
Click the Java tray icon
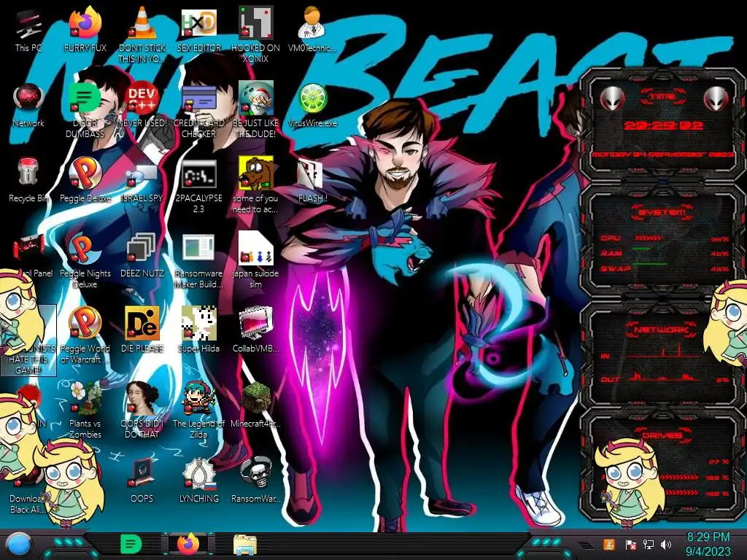(x=608, y=545)
